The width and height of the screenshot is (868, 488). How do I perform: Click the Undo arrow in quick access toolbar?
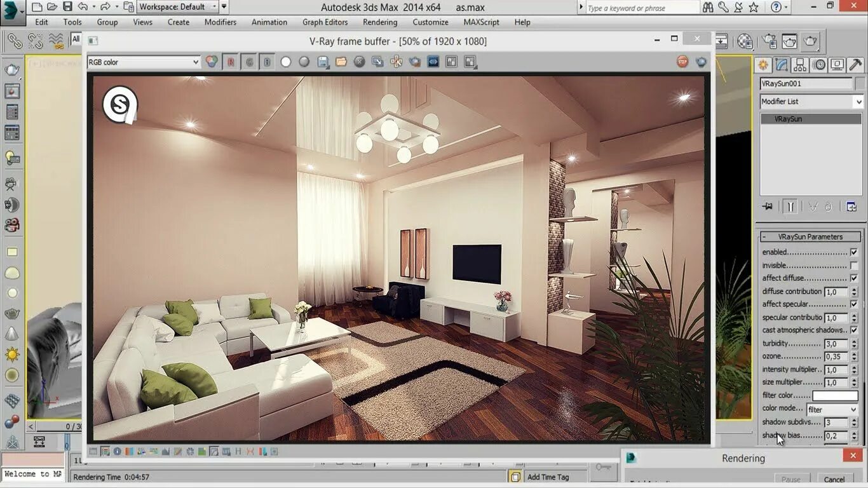(83, 7)
